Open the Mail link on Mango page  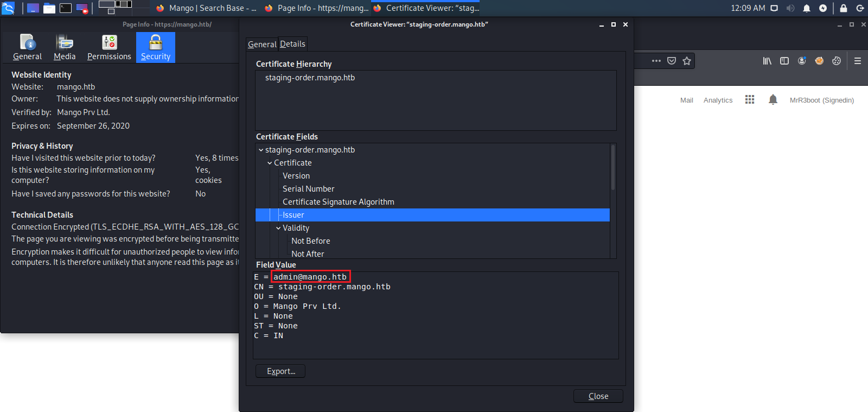(687, 100)
